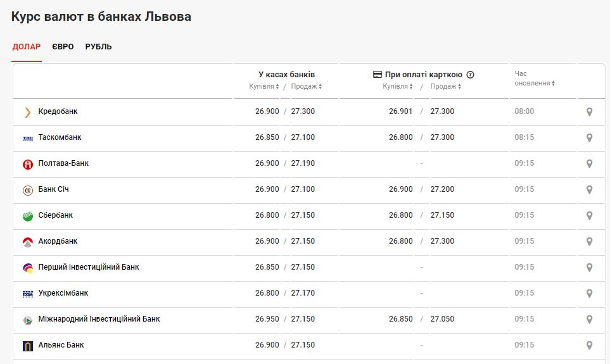Click the У касах банків column heading

click(x=287, y=75)
